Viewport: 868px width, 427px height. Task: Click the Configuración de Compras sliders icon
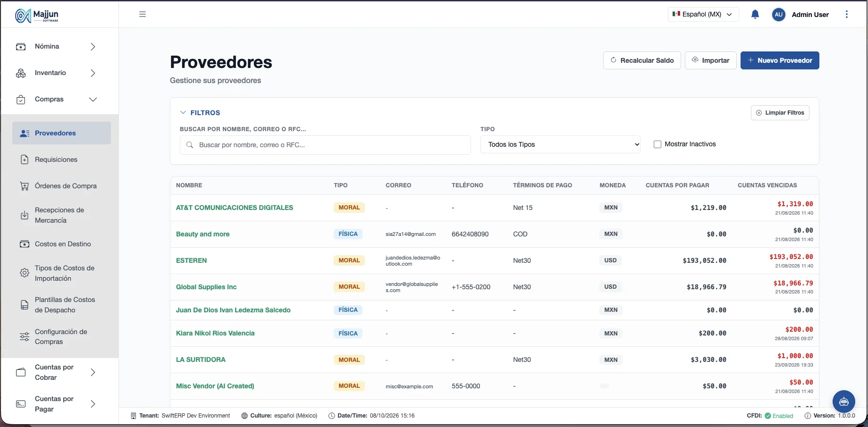click(25, 336)
